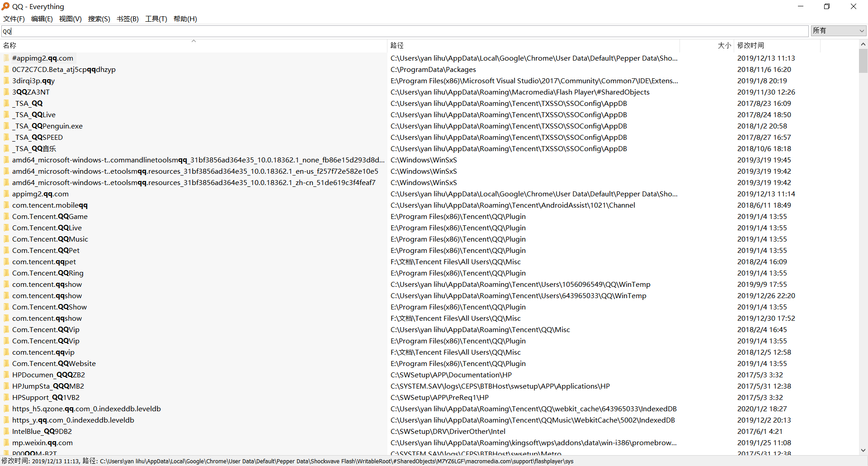
Task: Click folder icon next to Com.Tencent.QQWebsite
Action: 6,364
